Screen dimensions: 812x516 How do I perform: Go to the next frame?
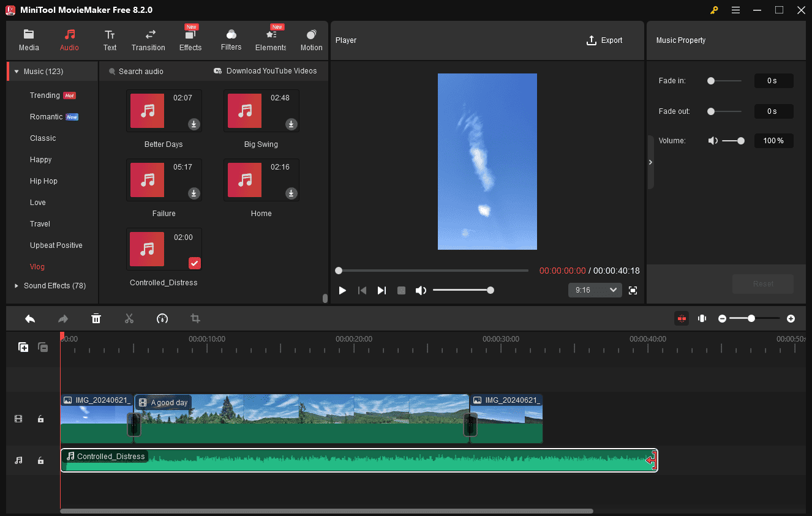pos(382,290)
